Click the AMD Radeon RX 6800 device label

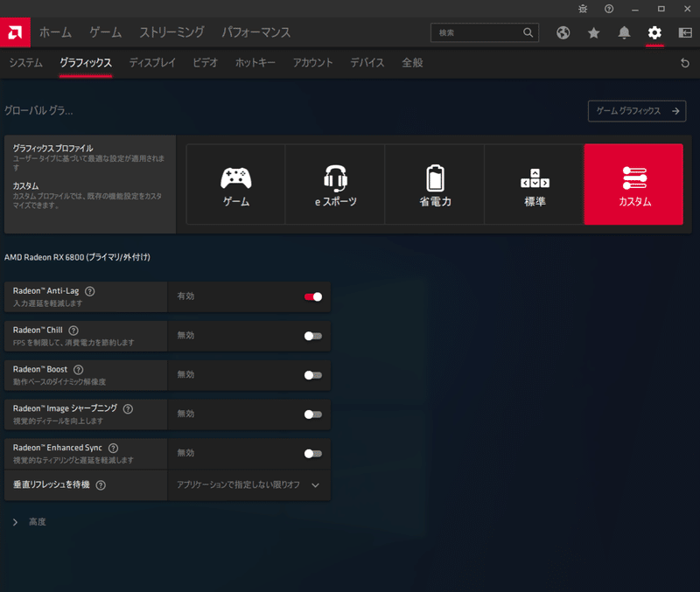[77, 257]
